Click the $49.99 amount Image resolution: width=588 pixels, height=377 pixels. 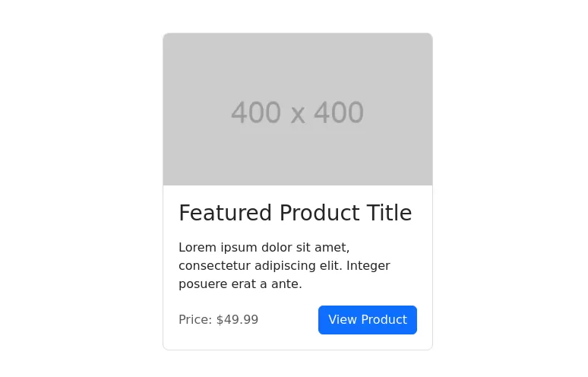[x=237, y=320]
